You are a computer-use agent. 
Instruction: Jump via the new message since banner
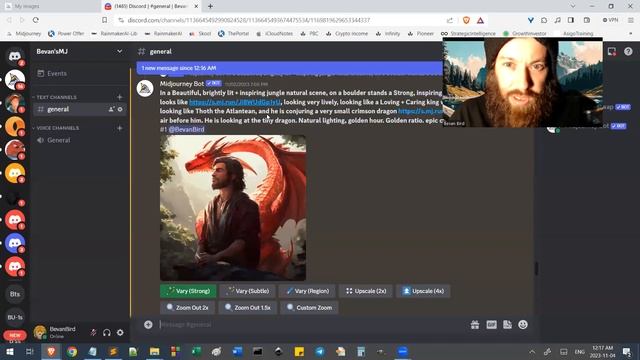tap(289, 68)
